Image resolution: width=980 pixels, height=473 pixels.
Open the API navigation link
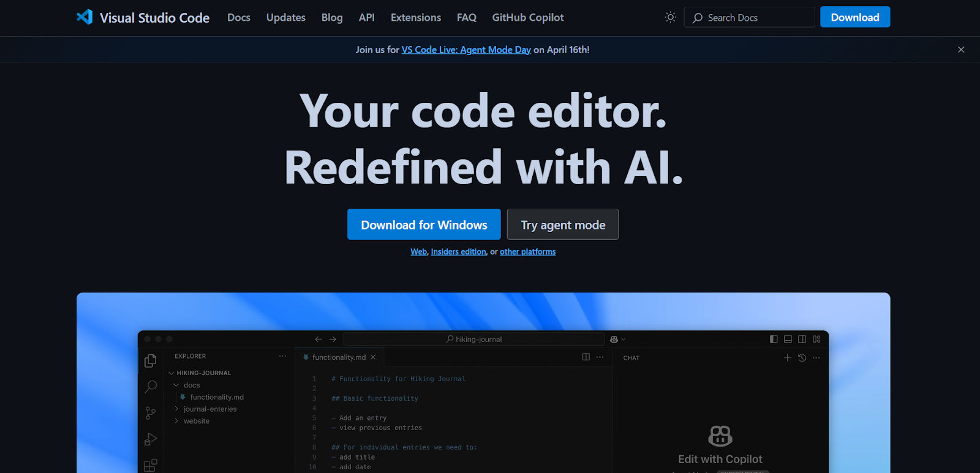367,17
